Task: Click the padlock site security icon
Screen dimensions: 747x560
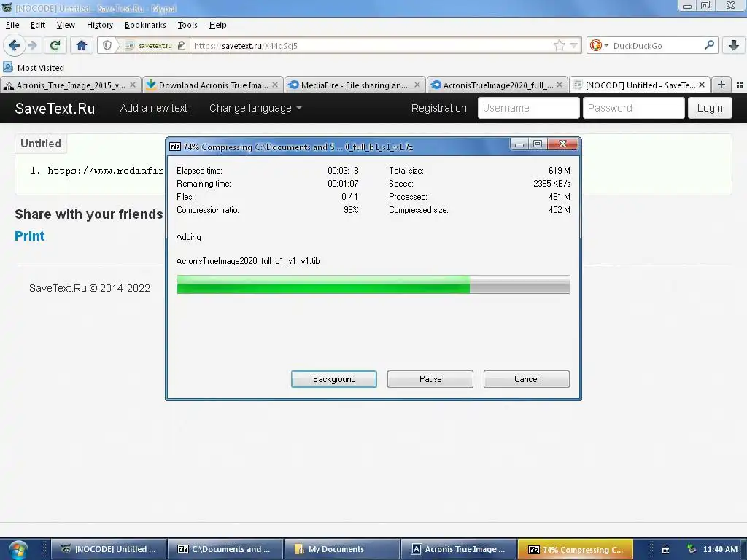Action: tap(182, 45)
